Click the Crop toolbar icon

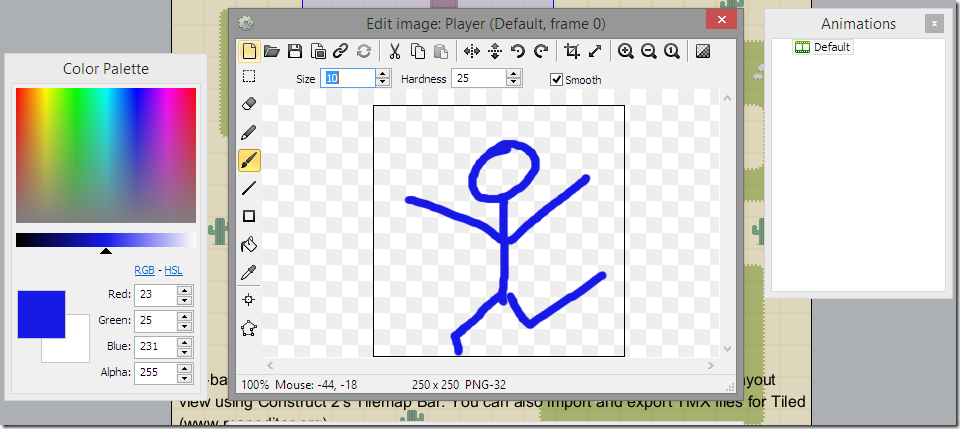pyautogui.click(x=572, y=51)
